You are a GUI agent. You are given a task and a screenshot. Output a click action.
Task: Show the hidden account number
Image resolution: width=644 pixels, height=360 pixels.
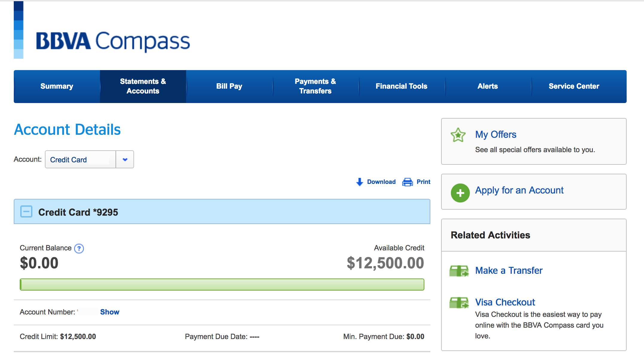point(110,312)
